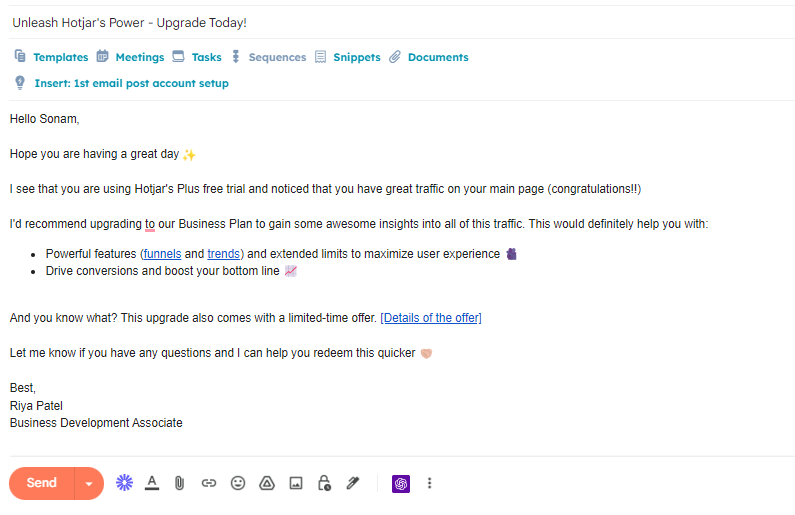Insert files from Google Drive
The height and width of the screenshot is (515, 795).
(267, 483)
